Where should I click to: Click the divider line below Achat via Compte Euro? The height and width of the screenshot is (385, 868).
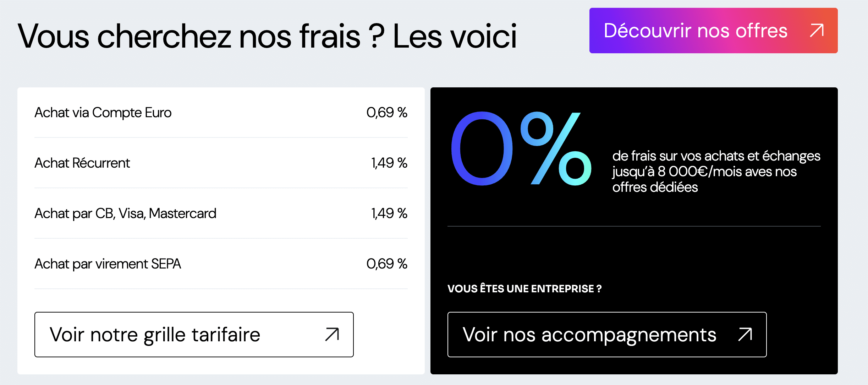(221, 137)
